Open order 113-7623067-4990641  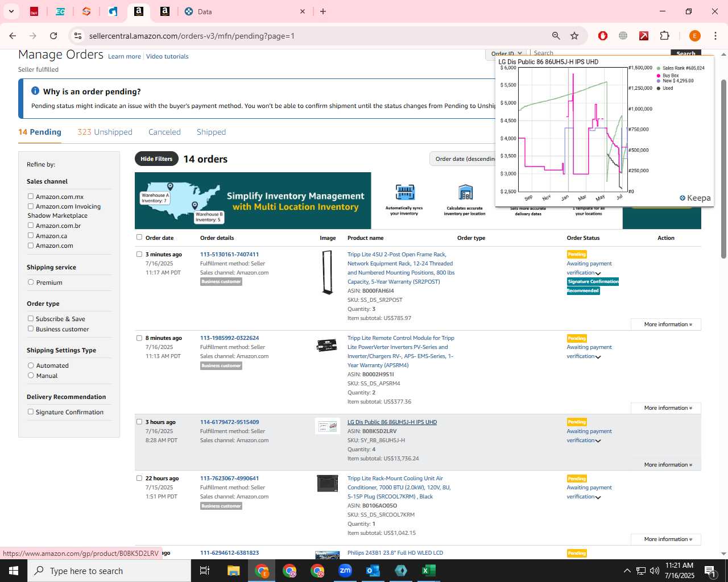(x=229, y=479)
